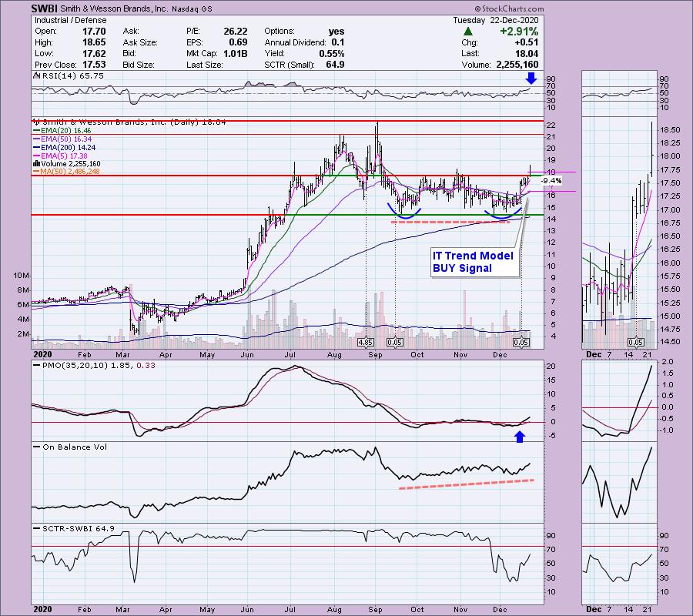Click the SCTR (Small) value 64.9 in the quote table

pos(336,65)
